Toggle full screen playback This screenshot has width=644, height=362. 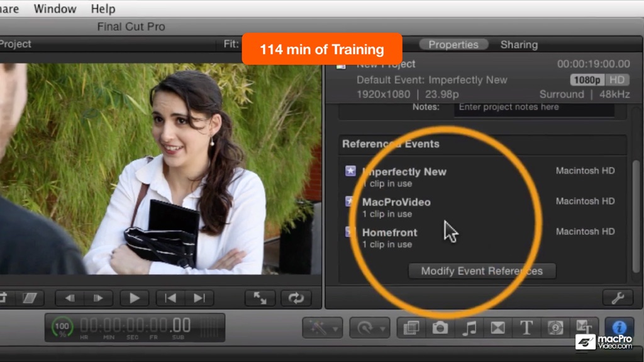pyautogui.click(x=260, y=298)
